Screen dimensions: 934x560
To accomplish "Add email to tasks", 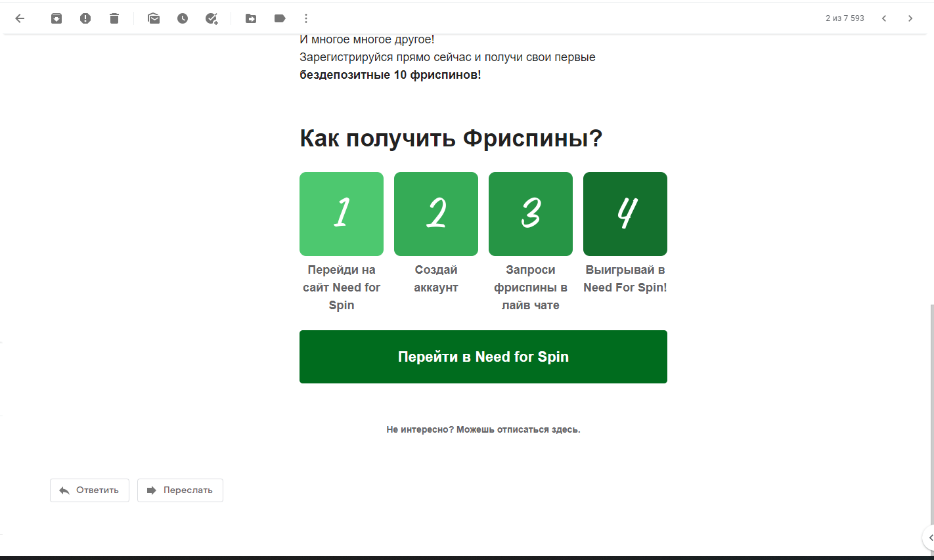I will click(211, 18).
